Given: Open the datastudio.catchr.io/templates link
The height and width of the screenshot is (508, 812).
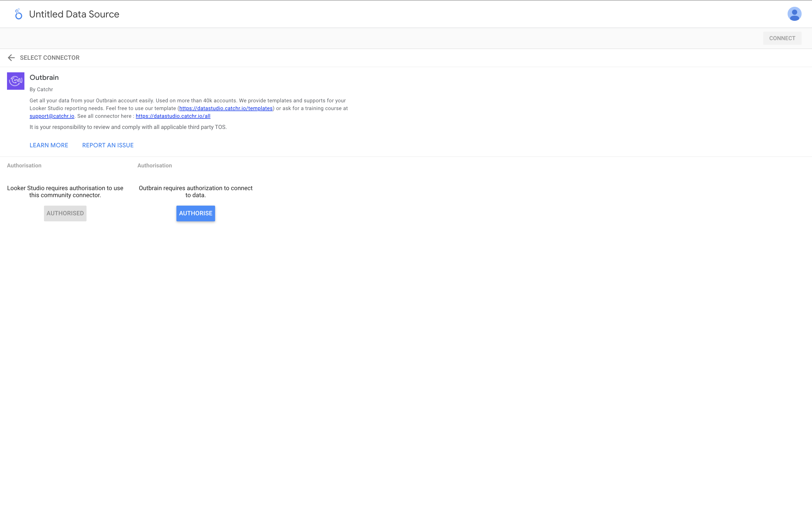Looking at the screenshot, I should [x=226, y=108].
